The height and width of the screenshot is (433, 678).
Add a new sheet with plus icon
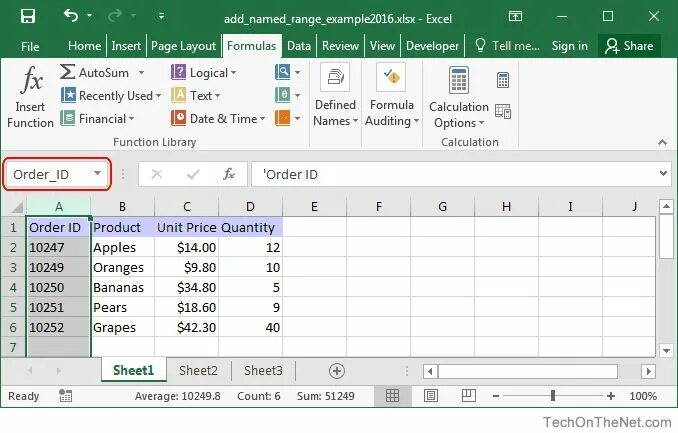[336, 371]
